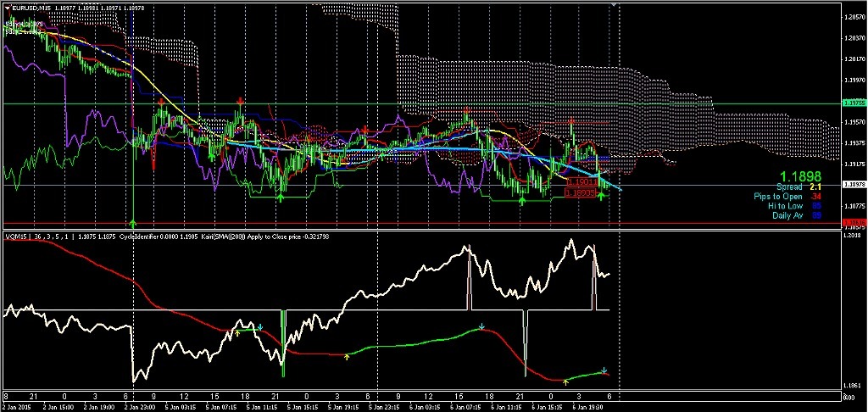Click the 1.19570 price scale label
Image resolution: width=868 pixels, height=412 pixels.
tap(853, 122)
